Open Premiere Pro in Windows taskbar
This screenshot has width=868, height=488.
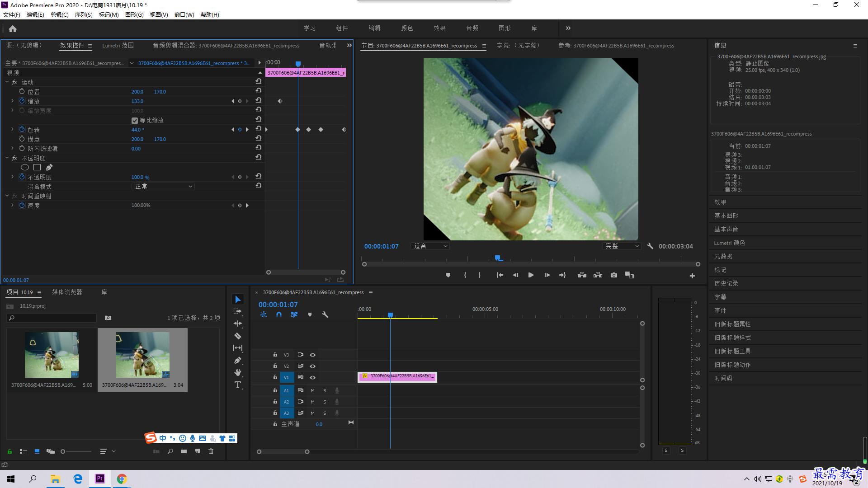pyautogui.click(x=100, y=479)
